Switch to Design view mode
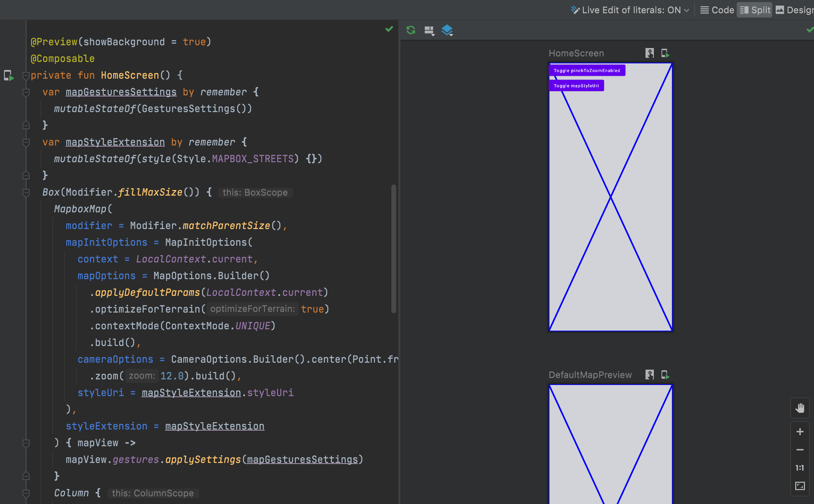This screenshot has width=814, height=504. (795, 10)
